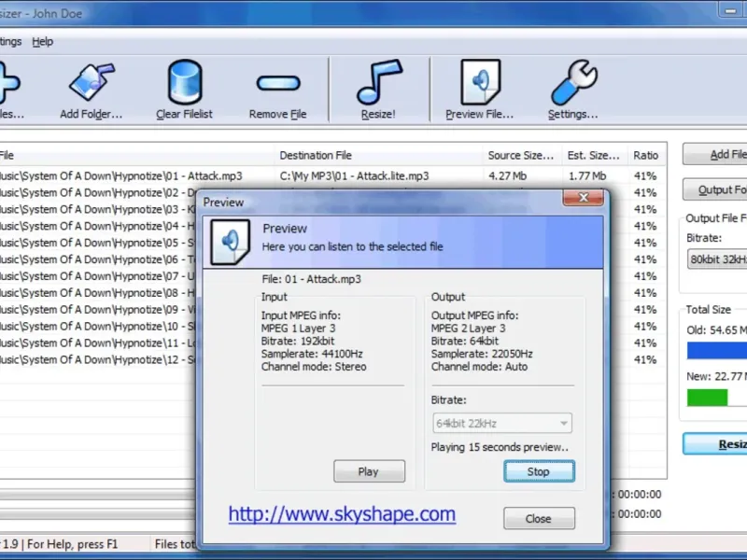The image size is (747, 560).
Task: Open the skyshape.com website link
Action: click(342, 514)
